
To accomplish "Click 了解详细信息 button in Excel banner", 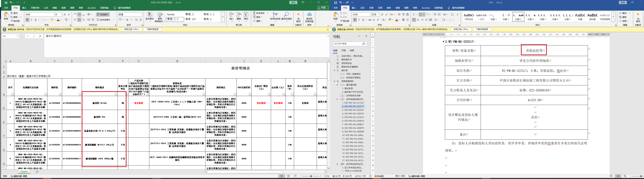I will (x=152, y=29).
